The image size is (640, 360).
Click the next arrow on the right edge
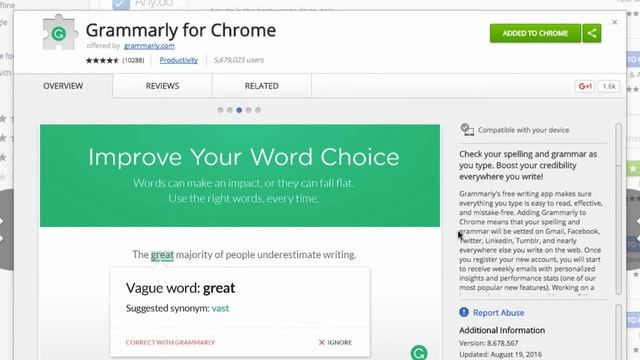point(634,229)
